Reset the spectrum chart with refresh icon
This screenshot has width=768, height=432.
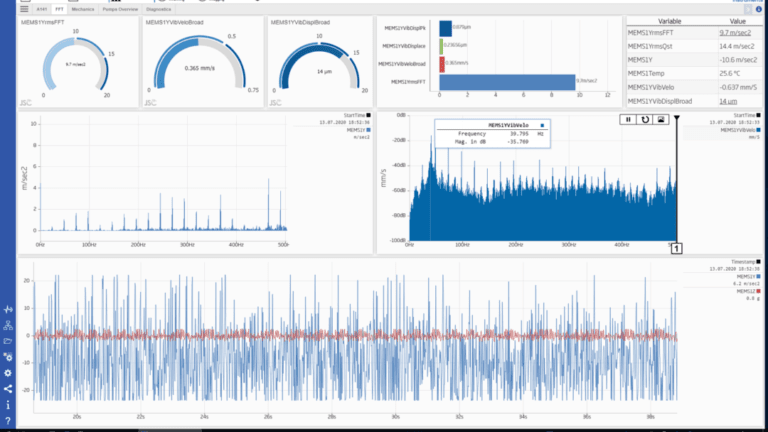pyautogui.click(x=645, y=120)
